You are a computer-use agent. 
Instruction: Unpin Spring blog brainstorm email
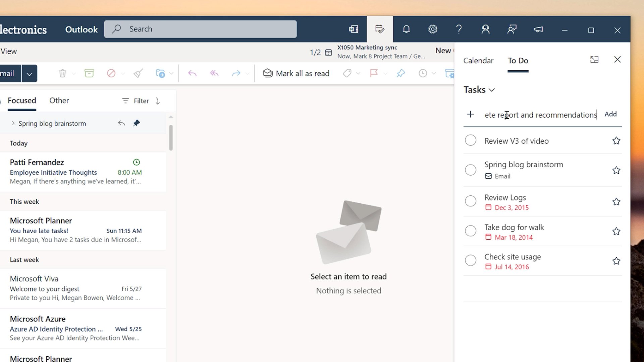[136, 123]
